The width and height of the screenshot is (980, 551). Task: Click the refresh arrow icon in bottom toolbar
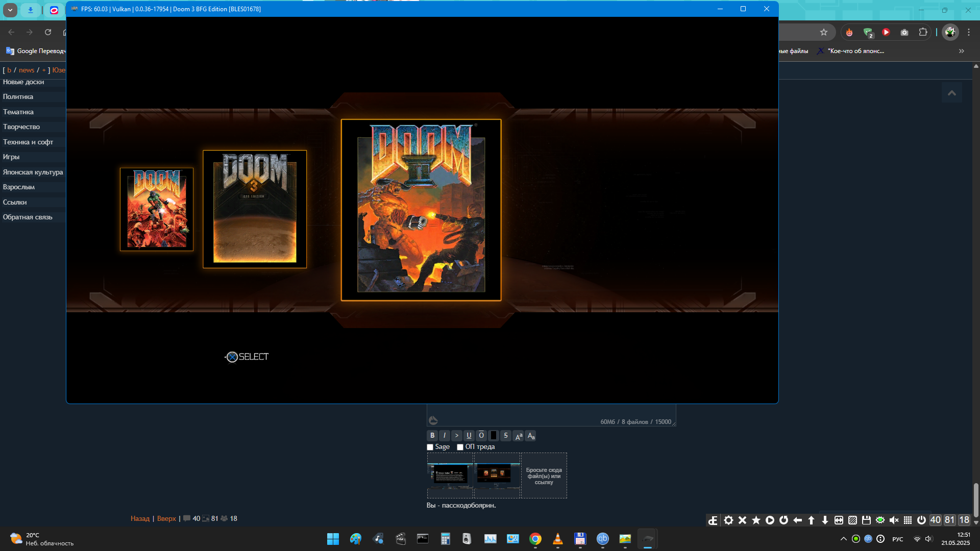pyautogui.click(x=783, y=520)
